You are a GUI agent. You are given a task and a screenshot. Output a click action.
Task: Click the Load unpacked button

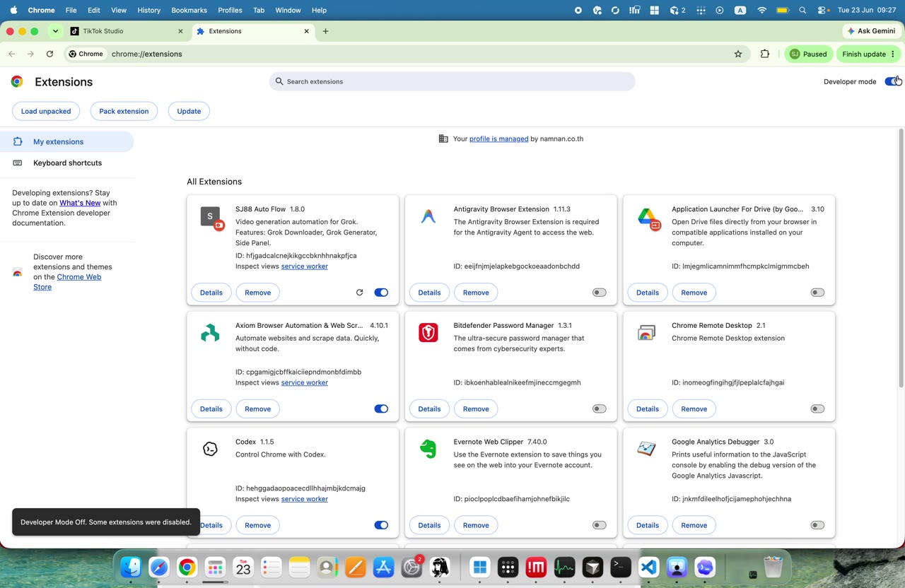click(46, 111)
